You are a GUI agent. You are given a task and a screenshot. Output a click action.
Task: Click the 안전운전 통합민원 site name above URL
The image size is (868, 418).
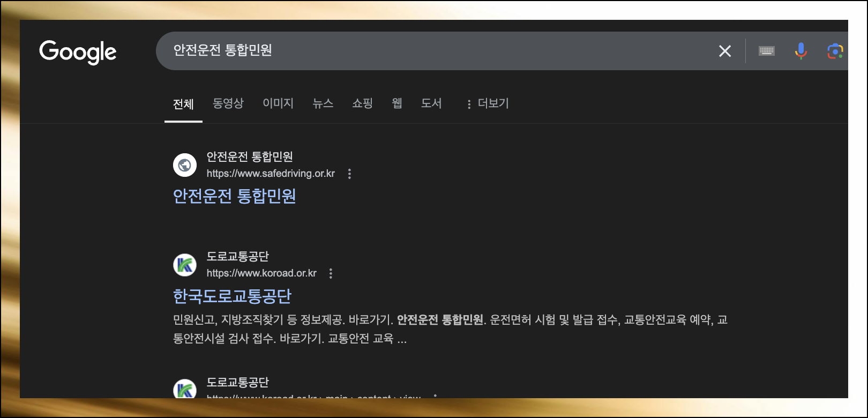click(250, 156)
